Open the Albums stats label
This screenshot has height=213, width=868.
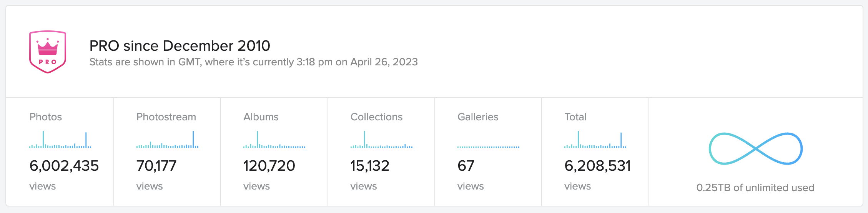click(x=261, y=117)
